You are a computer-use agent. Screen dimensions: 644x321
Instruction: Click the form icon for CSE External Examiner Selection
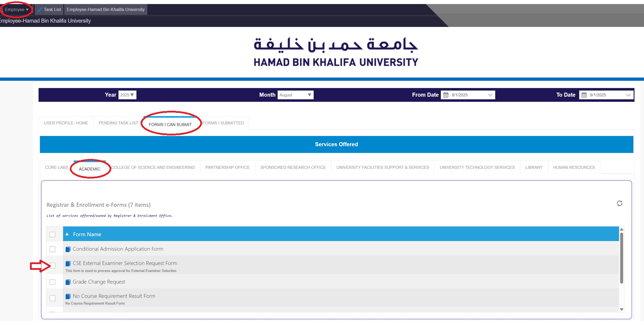(68, 263)
